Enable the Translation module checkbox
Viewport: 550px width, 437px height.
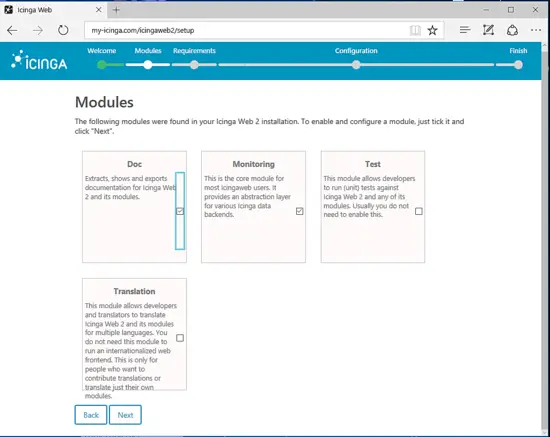[180, 338]
